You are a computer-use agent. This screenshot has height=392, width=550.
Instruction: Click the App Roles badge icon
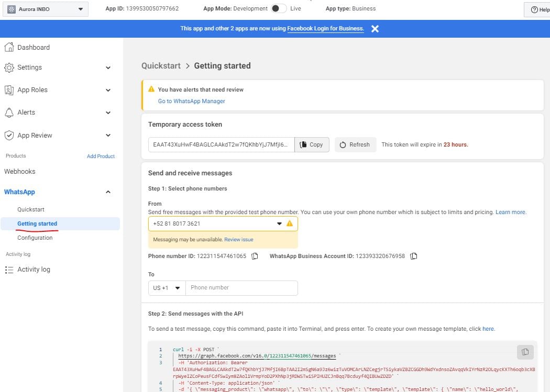pos(9,90)
